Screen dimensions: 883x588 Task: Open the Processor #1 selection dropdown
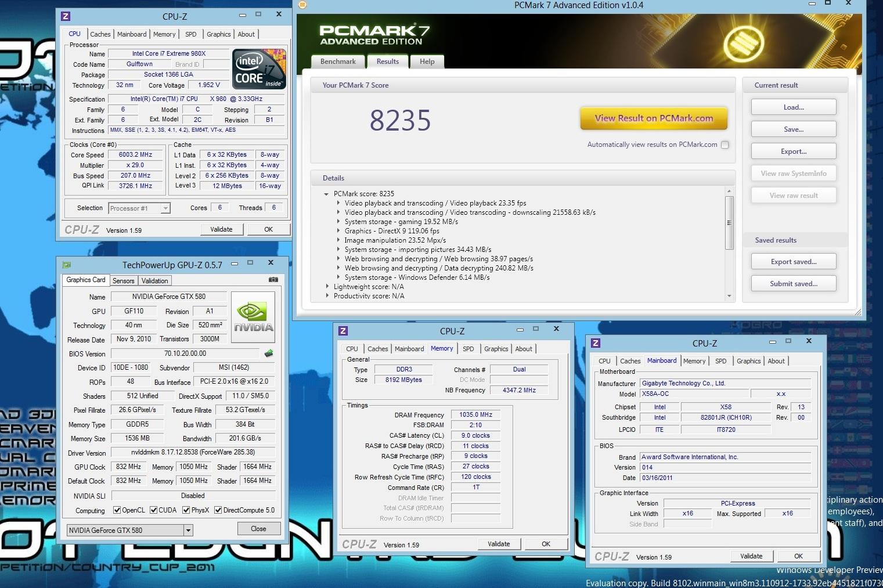tap(165, 208)
